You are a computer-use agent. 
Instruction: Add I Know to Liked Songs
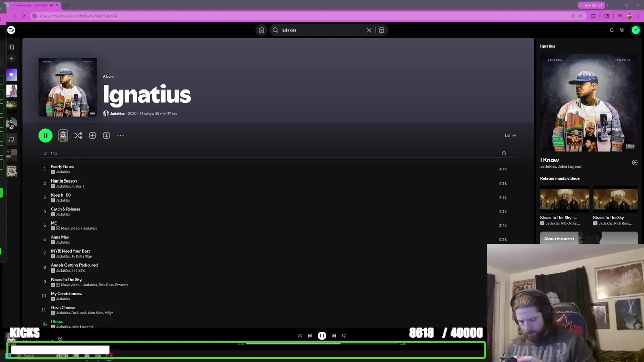pos(635,163)
